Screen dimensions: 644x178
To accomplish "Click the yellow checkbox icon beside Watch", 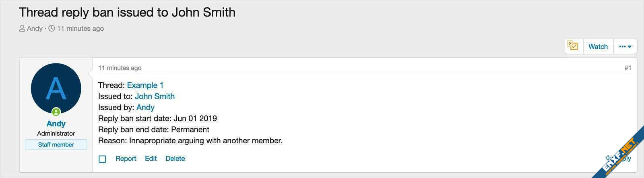I will coord(572,46).
